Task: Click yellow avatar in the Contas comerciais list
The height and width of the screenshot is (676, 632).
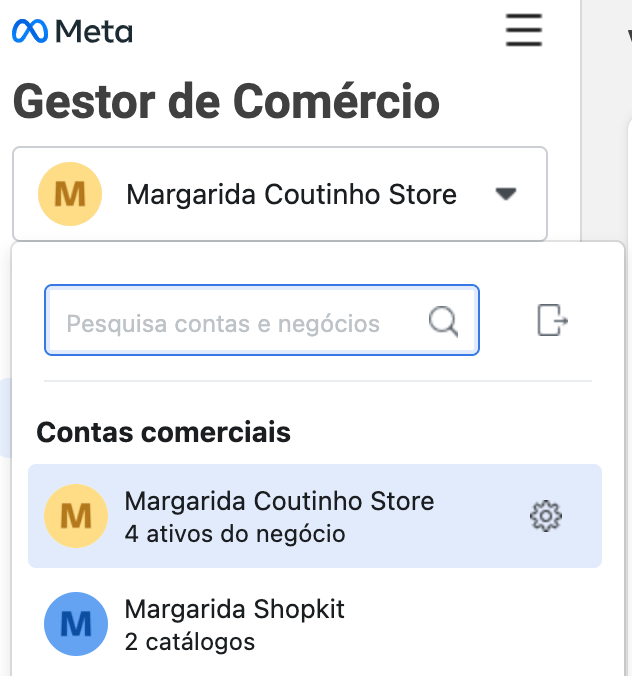Action: (76, 516)
